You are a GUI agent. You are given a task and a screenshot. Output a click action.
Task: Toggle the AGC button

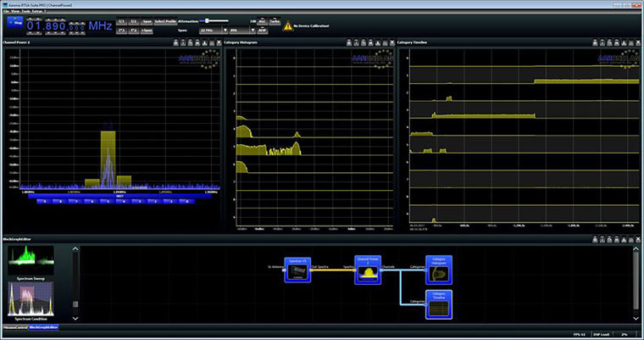click(262, 21)
